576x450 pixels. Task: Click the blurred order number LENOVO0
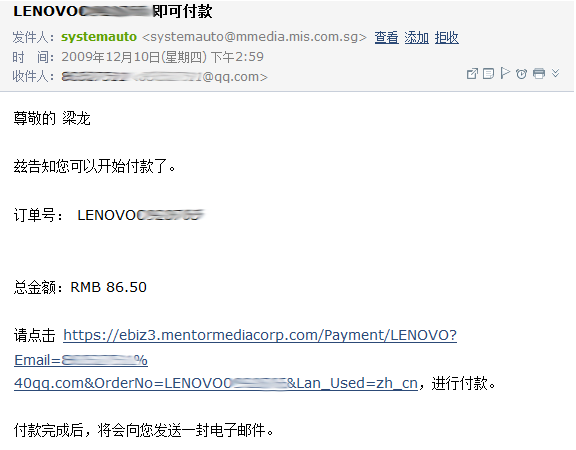(x=141, y=215)
